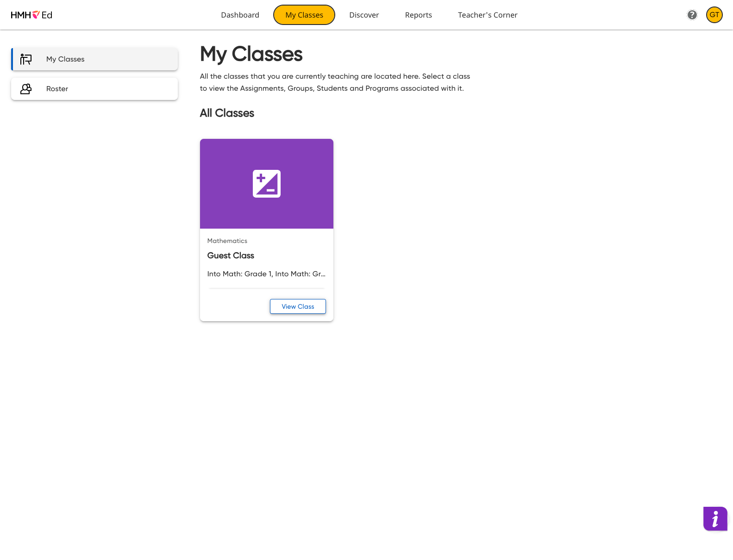Click the My Classes sidebar icon

pos(26,59)
